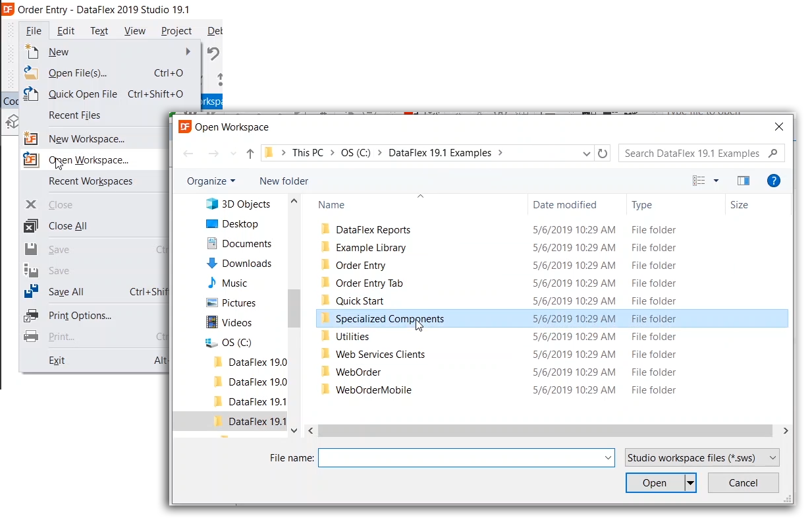Expand the New submenu arrow
The width and height of the screenshot is (812, 520).
pos(188,52)
